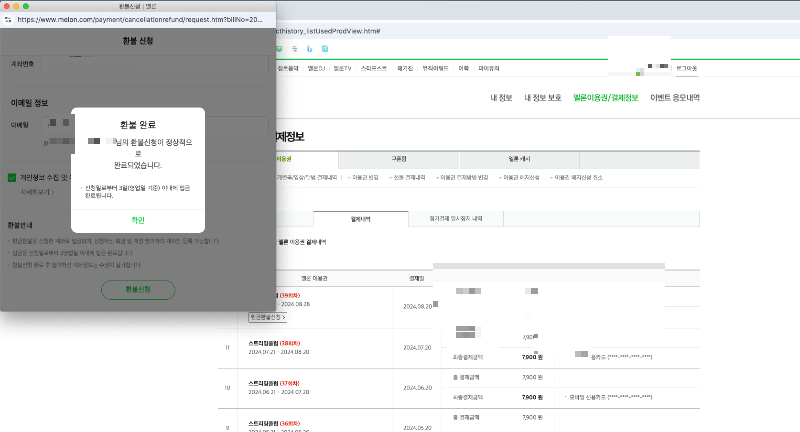The width and height of the screenshot is (800, 432).
Task: Select the 스트리밍클럽 (36회차) entry
Action: coord(274,424)
